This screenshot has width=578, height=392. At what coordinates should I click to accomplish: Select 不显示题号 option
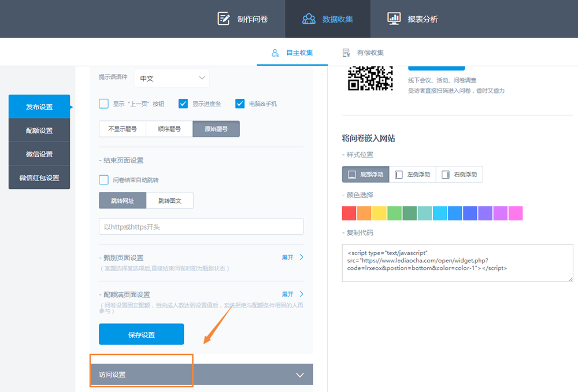coord(123,129)
